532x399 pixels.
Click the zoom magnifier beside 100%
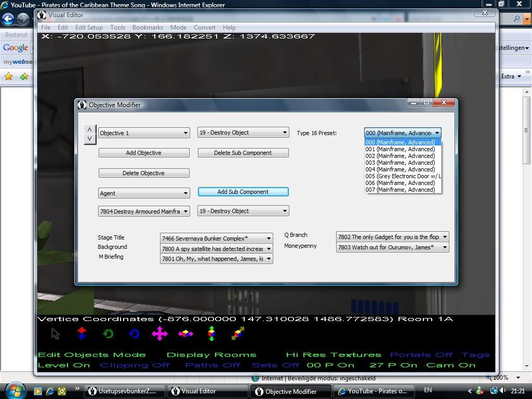click(x=489, y=378)
